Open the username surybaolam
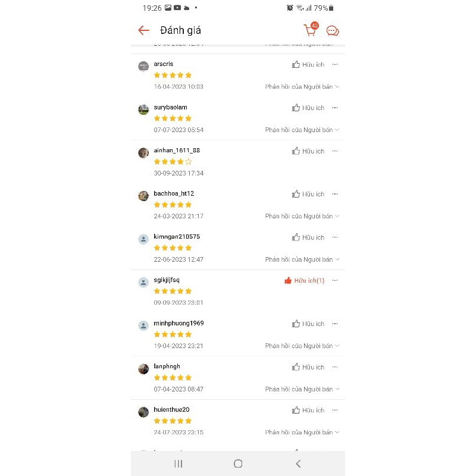The image size is (476, 476). point(170,107)
